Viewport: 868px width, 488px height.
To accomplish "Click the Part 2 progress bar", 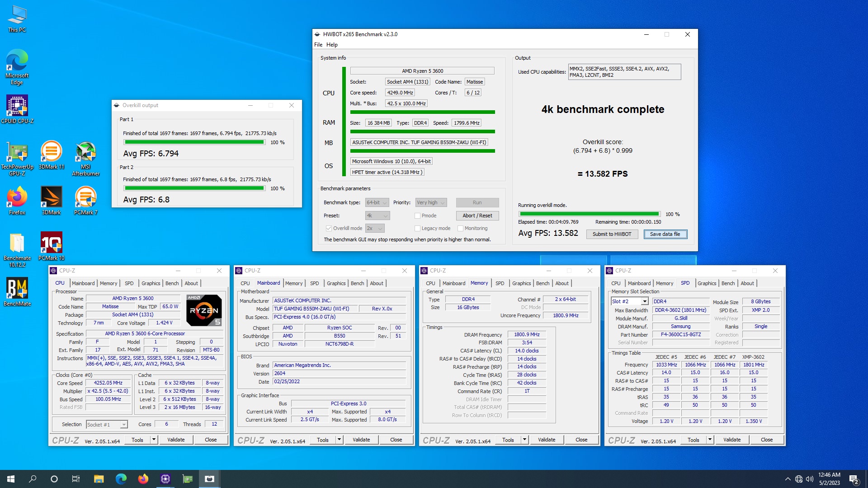I will coord(194,188).
